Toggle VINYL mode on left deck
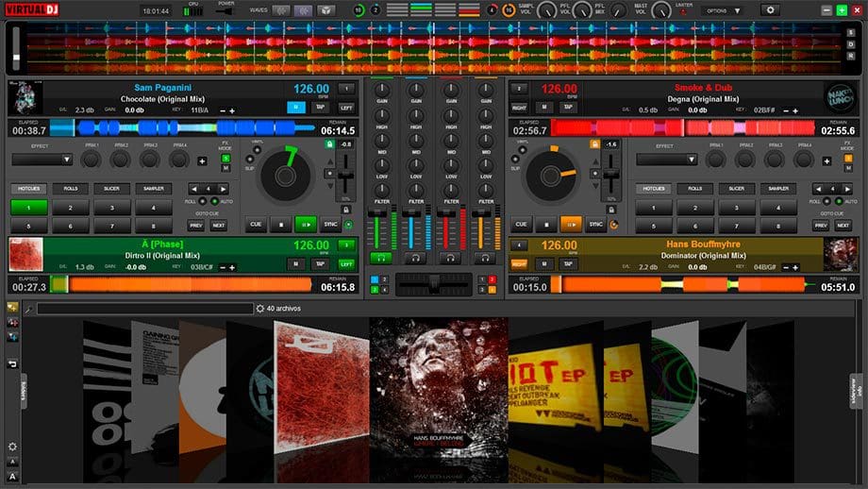The height and width of the screenshot is (489, 868). [x=257, y=150]
